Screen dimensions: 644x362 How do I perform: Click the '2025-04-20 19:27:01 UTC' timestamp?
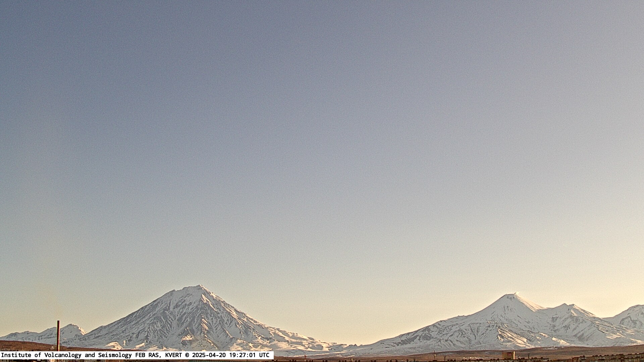[x=231, y=355]
